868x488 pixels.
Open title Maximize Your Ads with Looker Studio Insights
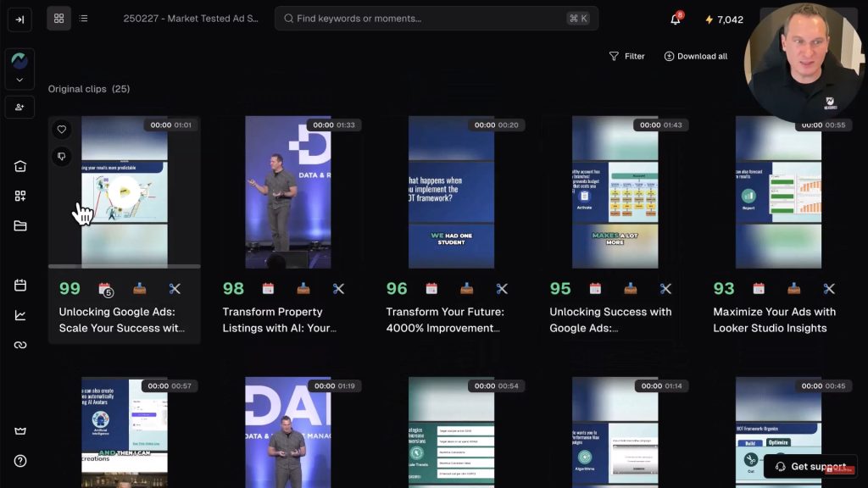[775, 319]
